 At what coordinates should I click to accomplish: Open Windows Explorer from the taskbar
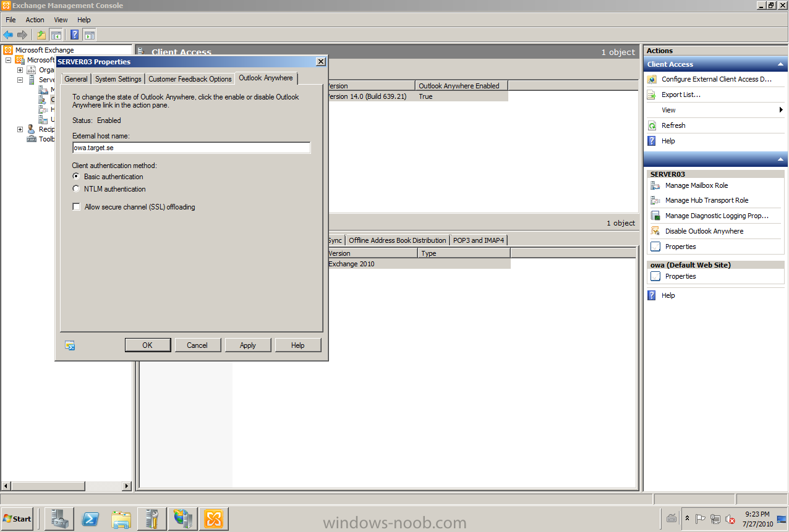tap(121, 518)
